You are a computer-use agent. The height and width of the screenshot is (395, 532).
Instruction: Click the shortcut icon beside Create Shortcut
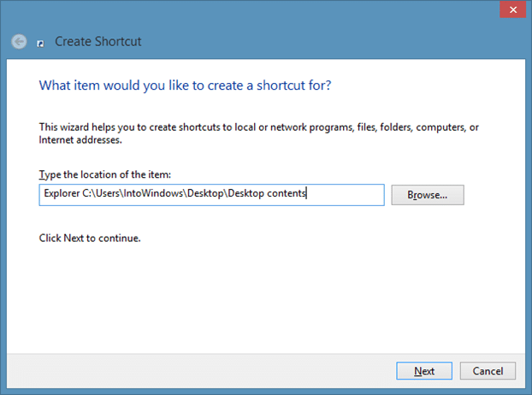40,44
